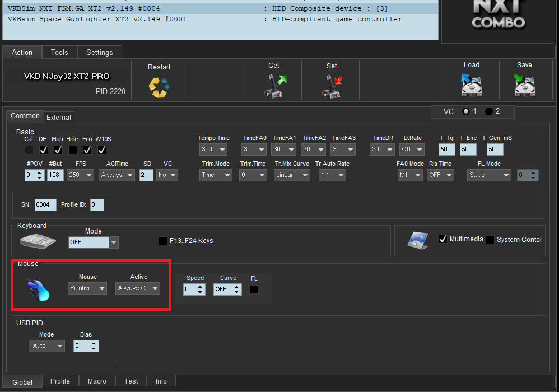Click the Set joystick icon
Screen dimensions: 559x392
(x=332, y=86)
